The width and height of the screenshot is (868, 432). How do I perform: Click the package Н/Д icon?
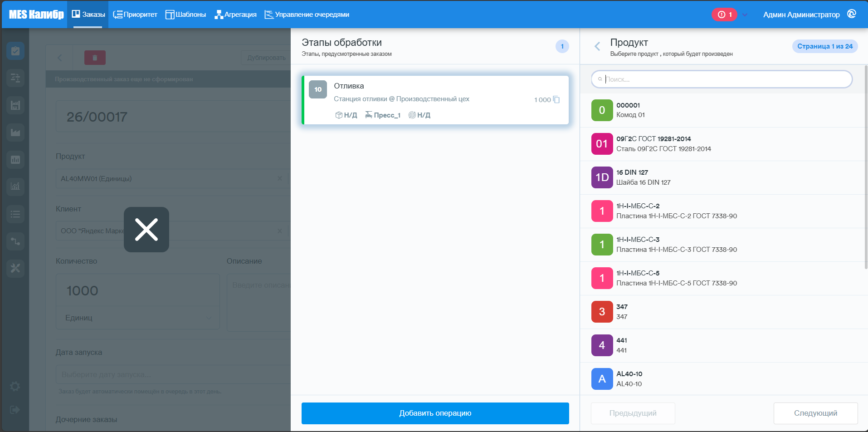coord(338,115)
